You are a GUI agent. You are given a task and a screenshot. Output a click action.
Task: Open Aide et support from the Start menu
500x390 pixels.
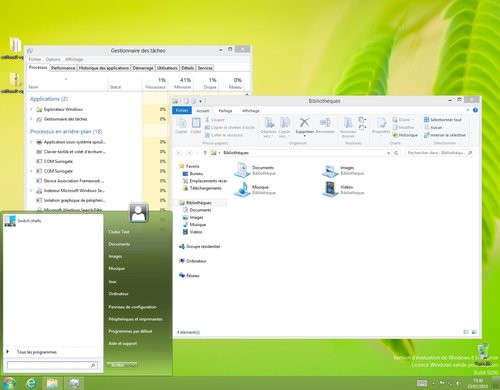click(x=122, y=343)
